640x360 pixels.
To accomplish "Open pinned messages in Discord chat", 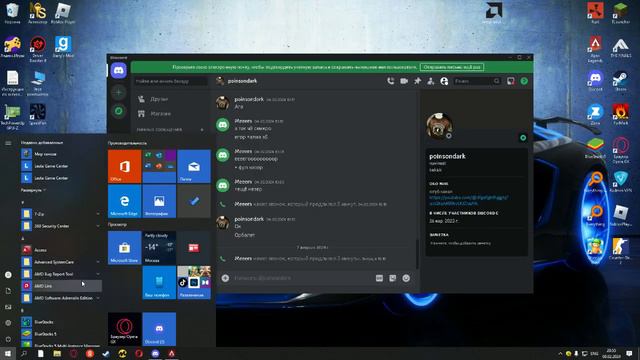I will pos(418,81).
